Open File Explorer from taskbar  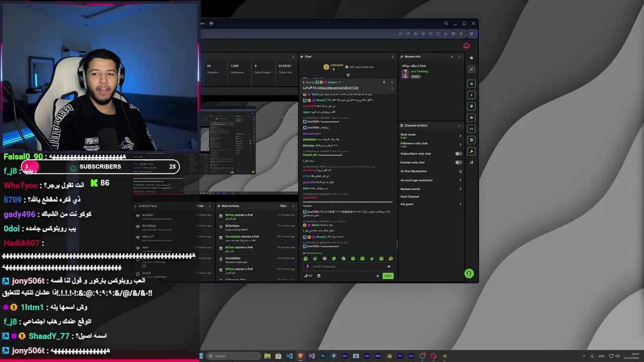267,356
